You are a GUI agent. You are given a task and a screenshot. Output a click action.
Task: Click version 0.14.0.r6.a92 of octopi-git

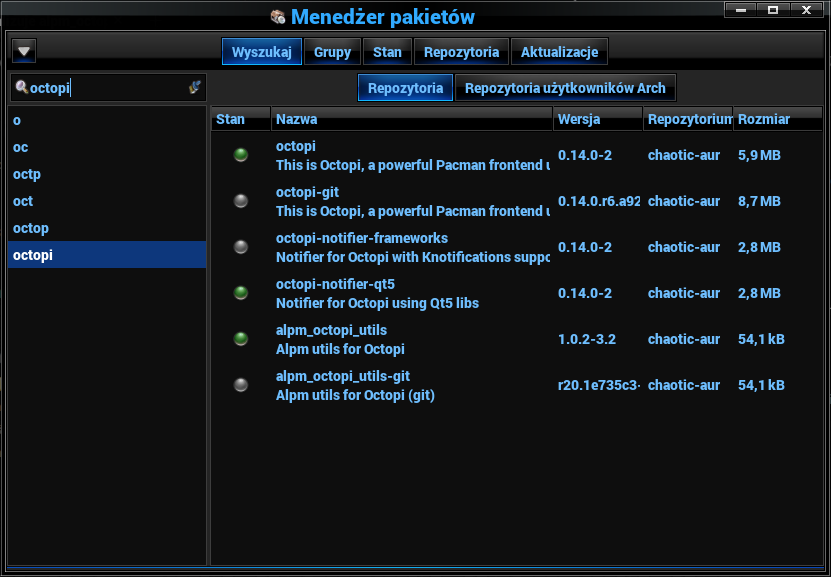(x=599, y=201)
